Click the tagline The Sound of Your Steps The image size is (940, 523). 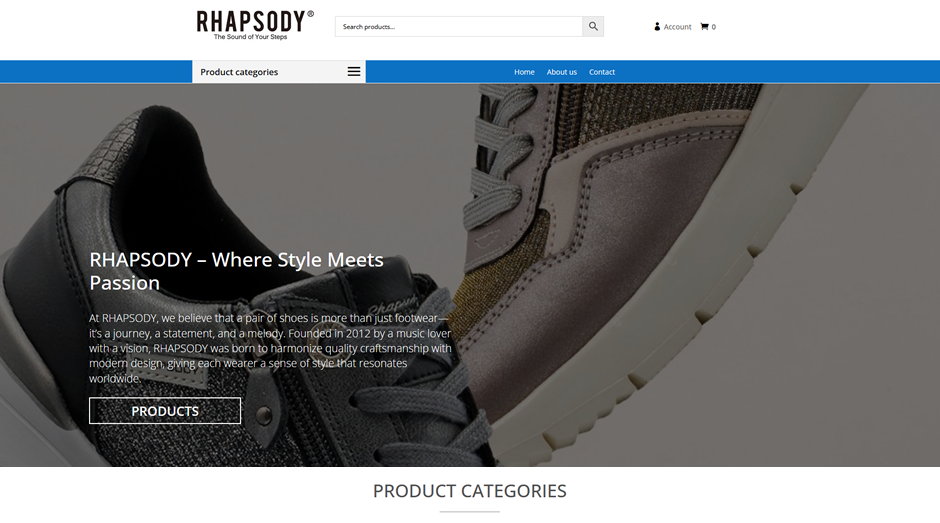(x=251, y=37)
